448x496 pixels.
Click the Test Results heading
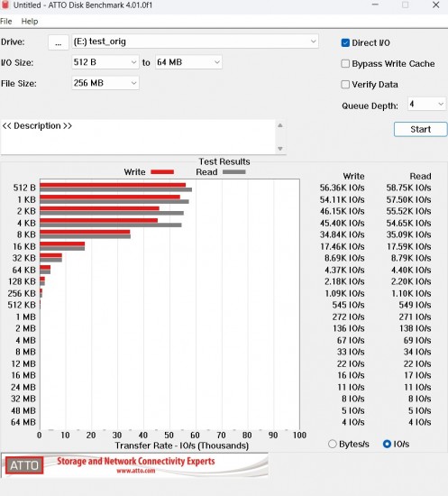tap(224, 161)
